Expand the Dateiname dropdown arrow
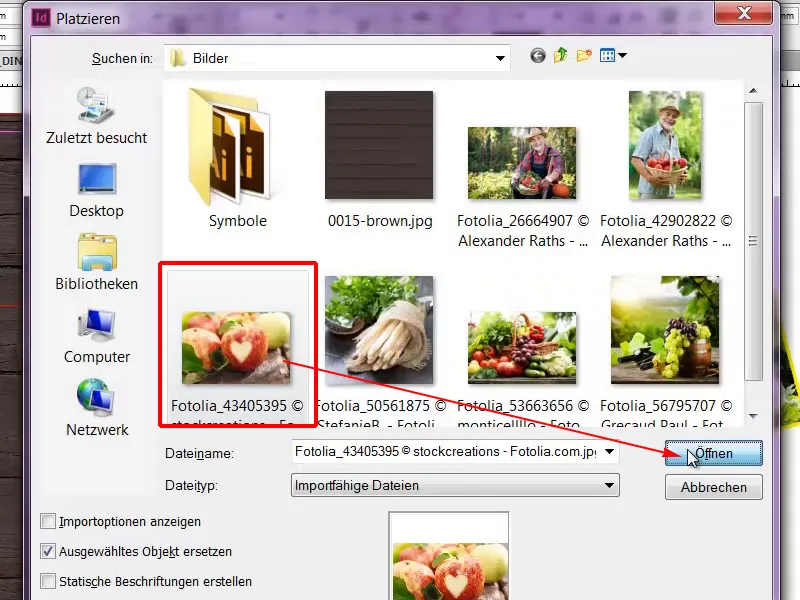The width and height of the screenshot is (800, 600). tap(609, 452)
